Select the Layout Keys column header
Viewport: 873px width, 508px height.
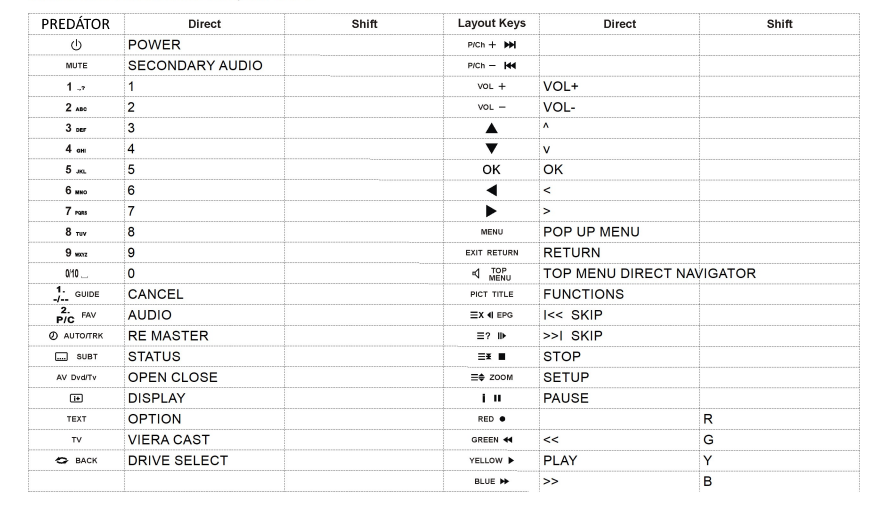coord(491,23)
